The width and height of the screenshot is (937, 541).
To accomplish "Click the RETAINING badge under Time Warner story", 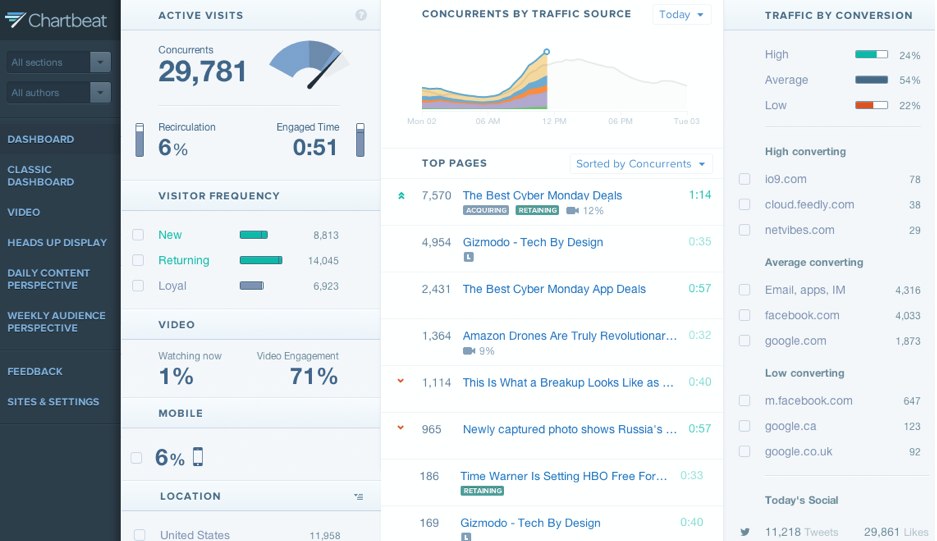I will [482, 491].
